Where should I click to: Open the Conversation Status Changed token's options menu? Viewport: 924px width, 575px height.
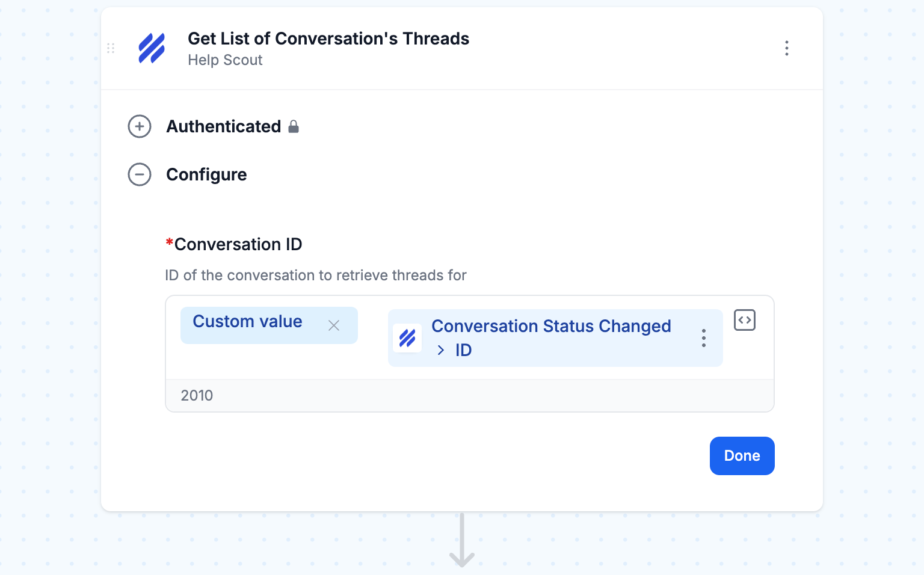point(703,338)
